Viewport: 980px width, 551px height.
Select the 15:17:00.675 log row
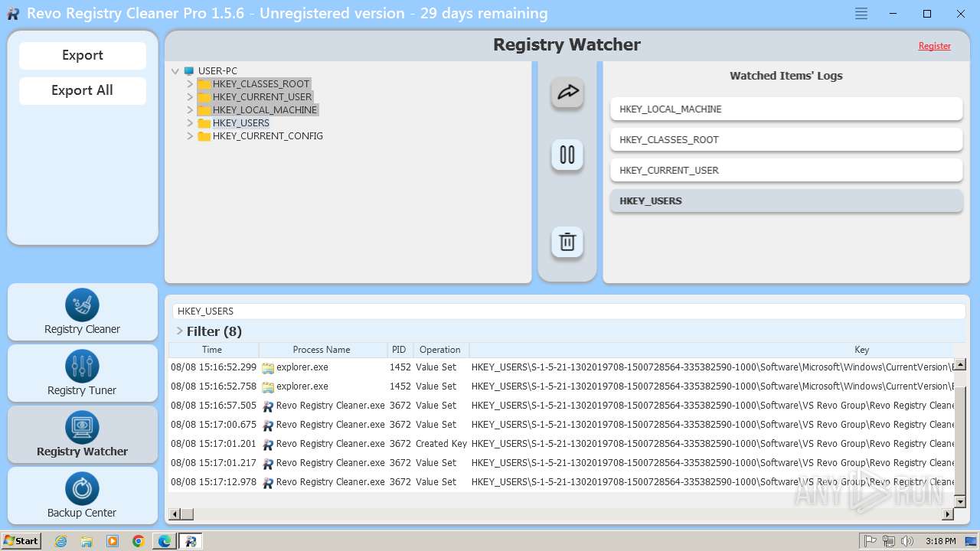click(x=562, y=425)
